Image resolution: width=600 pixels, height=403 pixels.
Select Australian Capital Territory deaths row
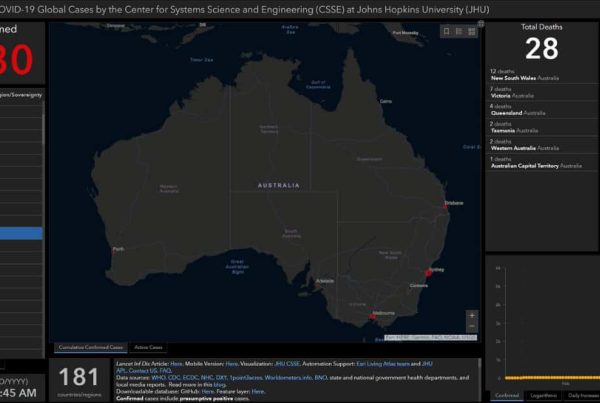click(x=541, y=163)
